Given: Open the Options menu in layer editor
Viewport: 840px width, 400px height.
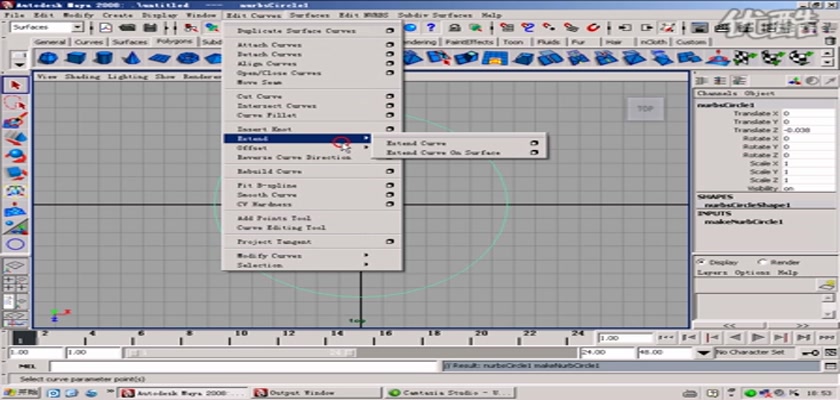Looking at the screenshot, I should coord(752,273).
